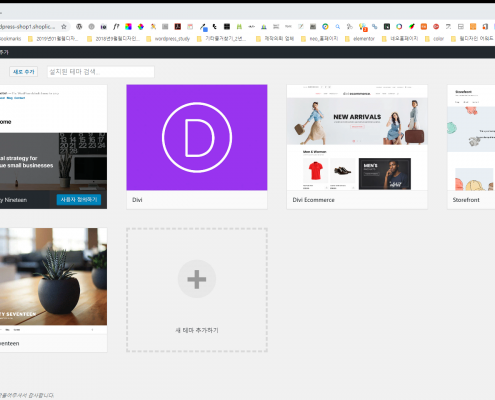Click the scissors extension icon
Image resolution: width=495 pixels, height=400 pixels.
[x=350, y=27]
